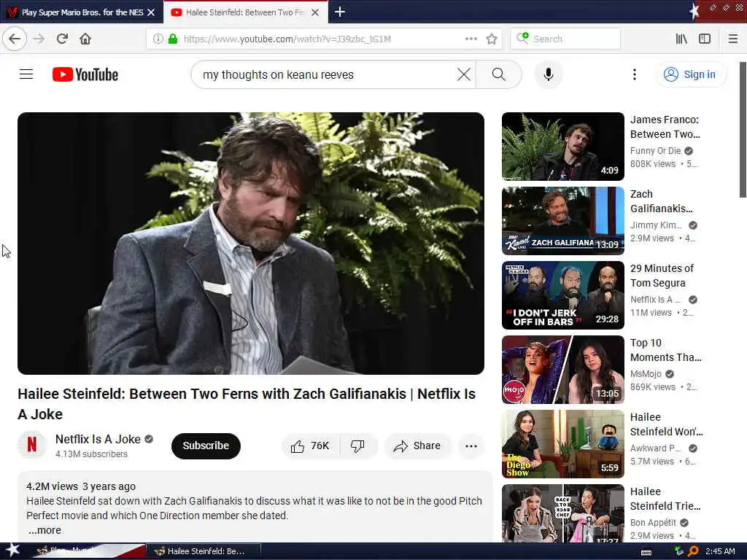747x560 pixels.
Task: Search with your voice microphone button
Action: (549, 74)
